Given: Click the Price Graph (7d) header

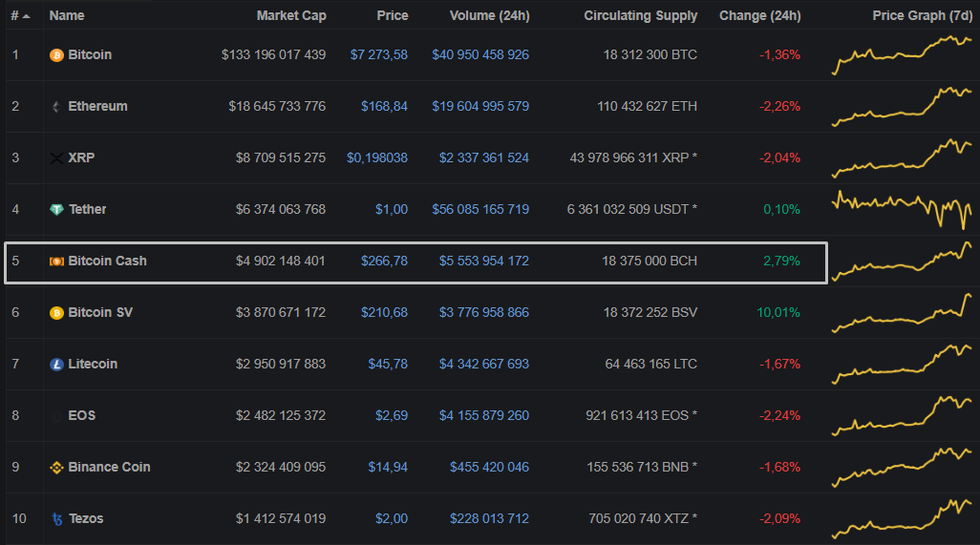Looking at the screenshot, I should tap(923, 15).
